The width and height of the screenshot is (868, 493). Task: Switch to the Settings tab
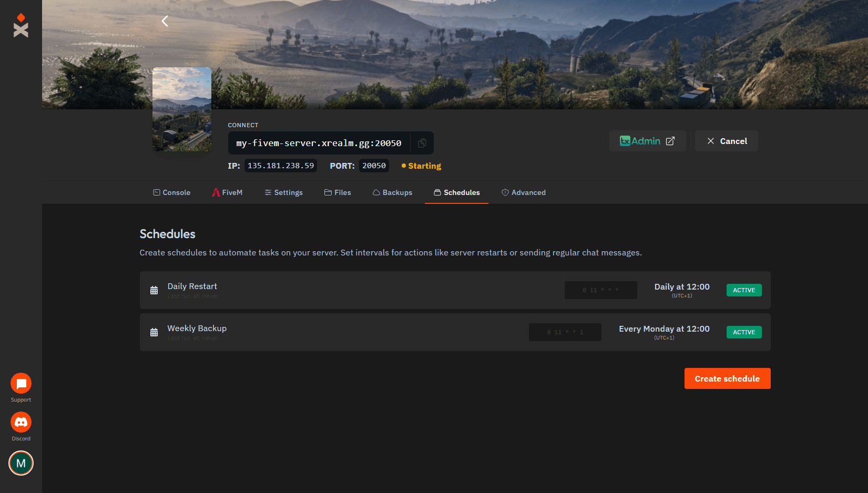283,192
